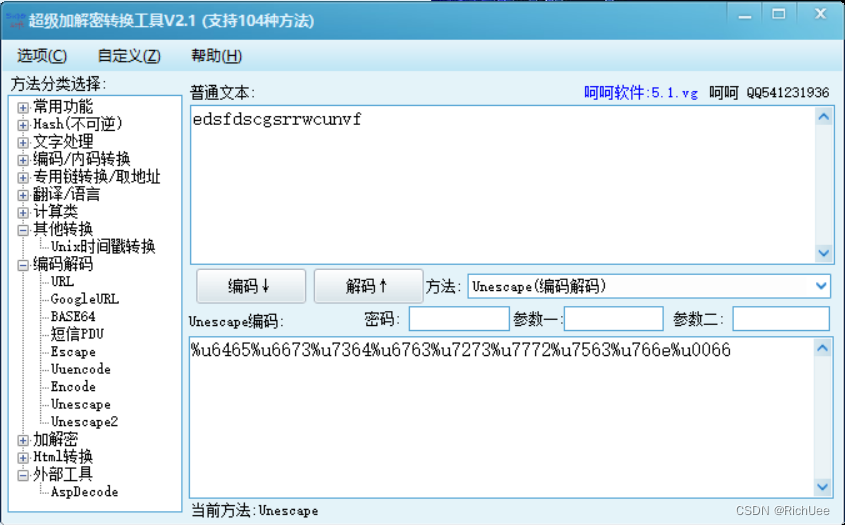Click into the 密码 input field
The width and height of the screenshot is (845, 525).
click(x=459, y=319)
